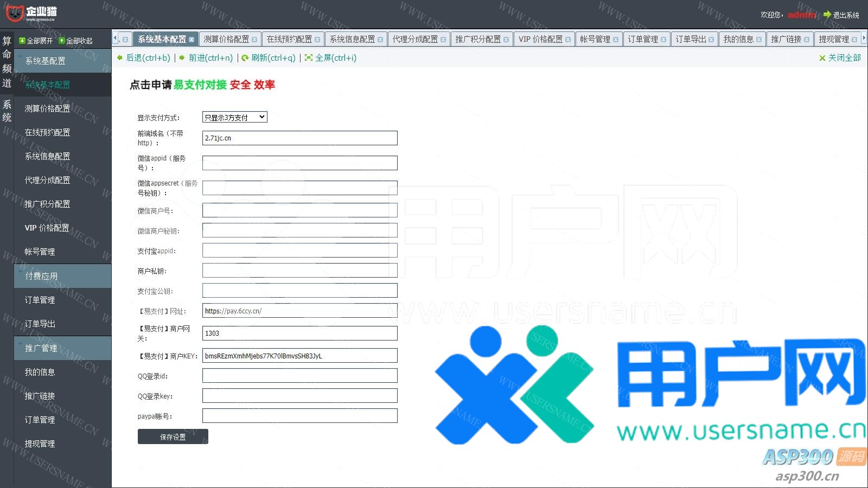The height and width of the screenshot is (488, 868).
Task: Click the 商户私钥 input field
Action: click(300, 271)
